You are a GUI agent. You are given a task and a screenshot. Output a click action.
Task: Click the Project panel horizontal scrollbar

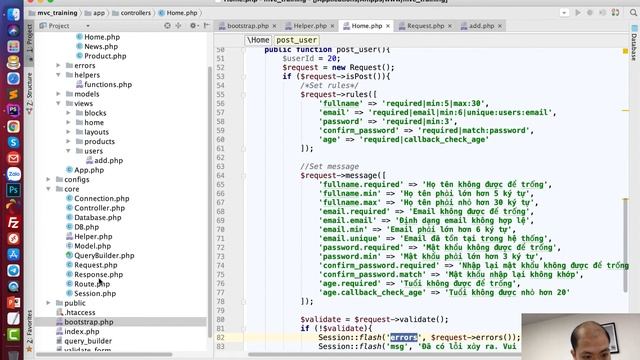[x=104, y=354]
